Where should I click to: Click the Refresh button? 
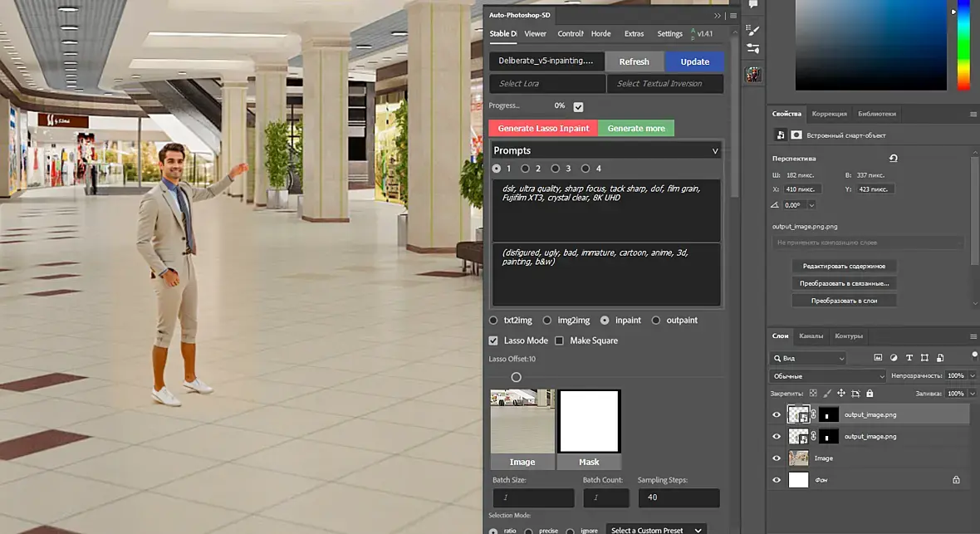click(634, 61)
